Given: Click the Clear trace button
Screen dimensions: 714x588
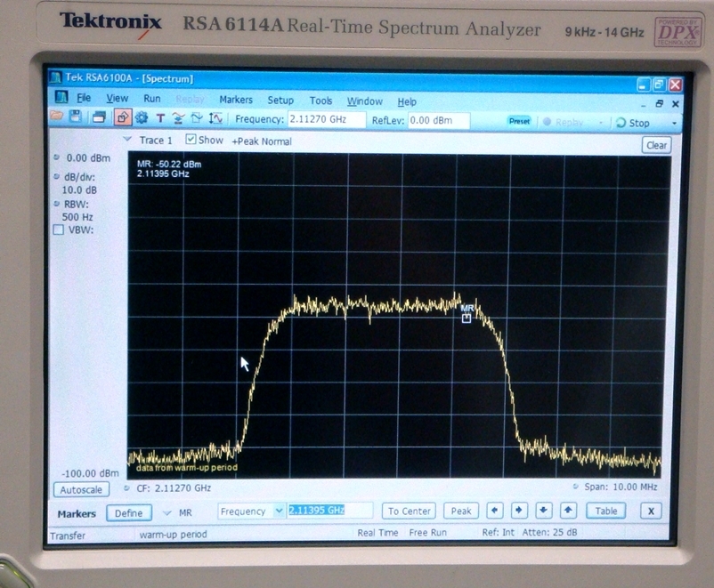Looking at the screenshot, I should tap(656, 145).
